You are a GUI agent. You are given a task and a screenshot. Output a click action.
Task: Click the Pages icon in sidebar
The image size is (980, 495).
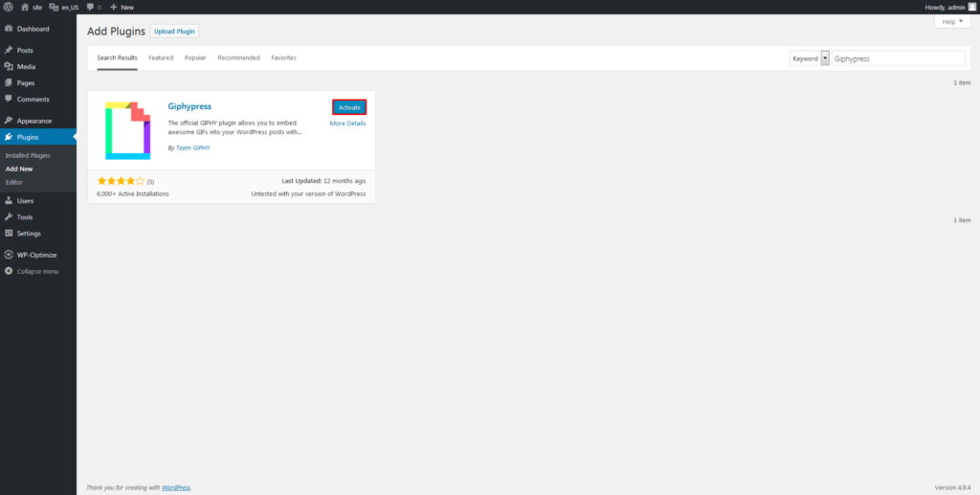point(9,82)
